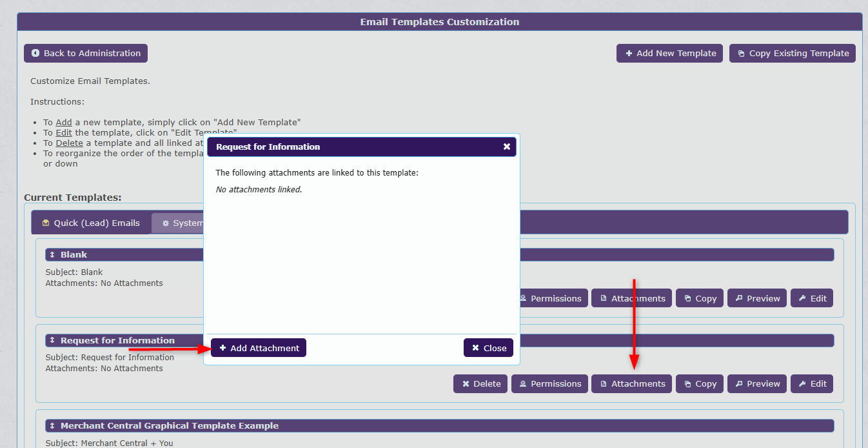Edit the Blank template
Image resolution: width=868 pixels, height=448 pixels.
[x=812, y=298]
